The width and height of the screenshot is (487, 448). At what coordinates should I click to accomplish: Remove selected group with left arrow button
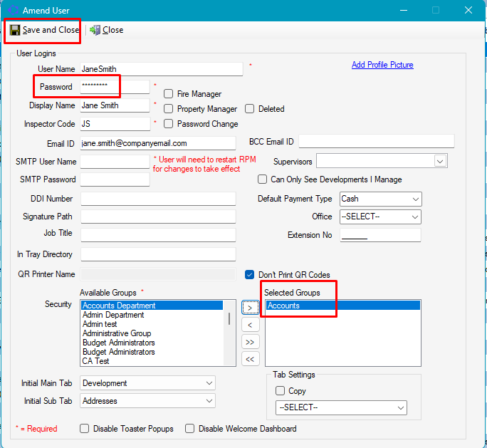[x=249, y=325]
